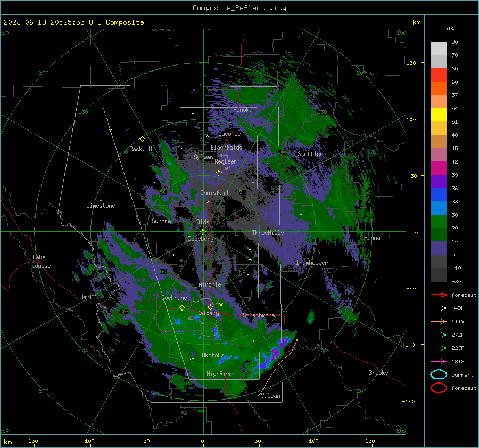Viewport: 479px width, 448px height.
Task: Select the 65 dBZ red color swatch
Action: point(439,75)
